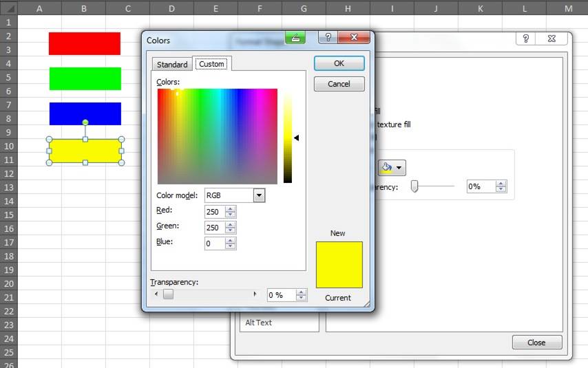This screenshot has height=368, width=588.
Task: Confirm the color with OK button
Action: pos(339,63)
